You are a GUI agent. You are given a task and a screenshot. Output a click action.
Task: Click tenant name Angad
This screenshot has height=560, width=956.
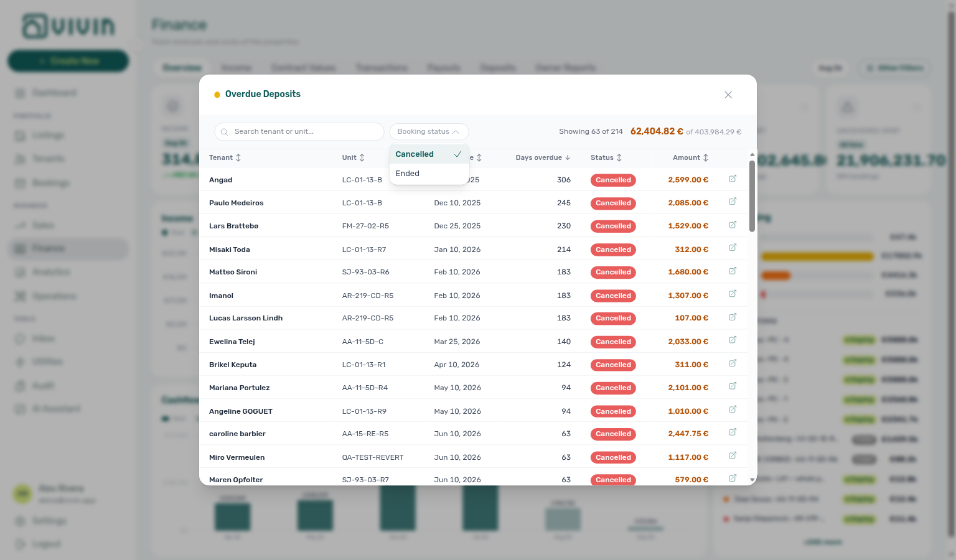click(x=220, y=180)
